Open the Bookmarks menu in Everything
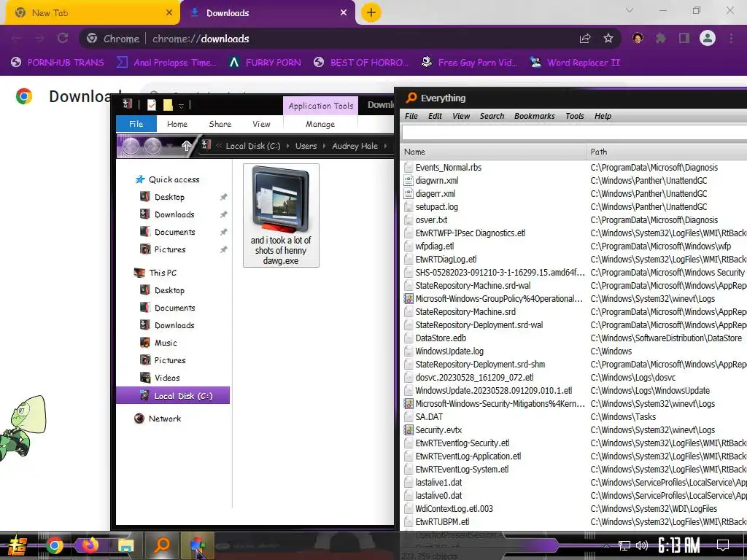Screen dimensions: 747x560 tap(535, 116)
